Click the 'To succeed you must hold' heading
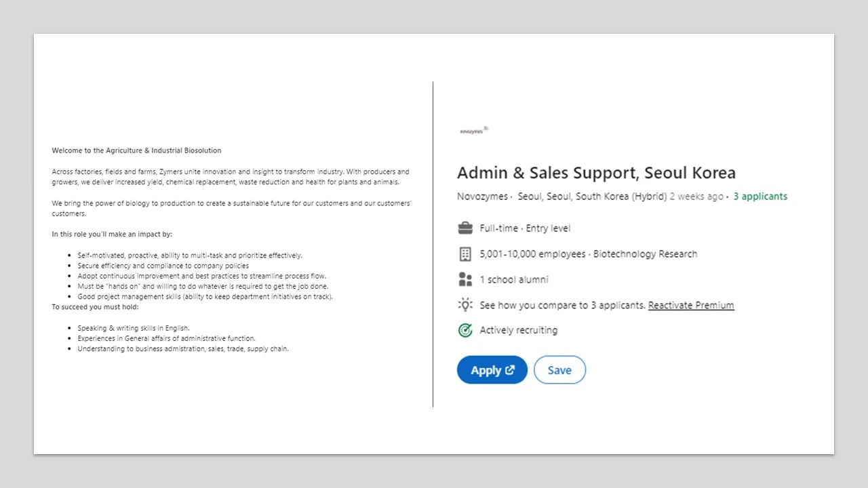Screen dimensions: 868x488 (x=95, y=307)
